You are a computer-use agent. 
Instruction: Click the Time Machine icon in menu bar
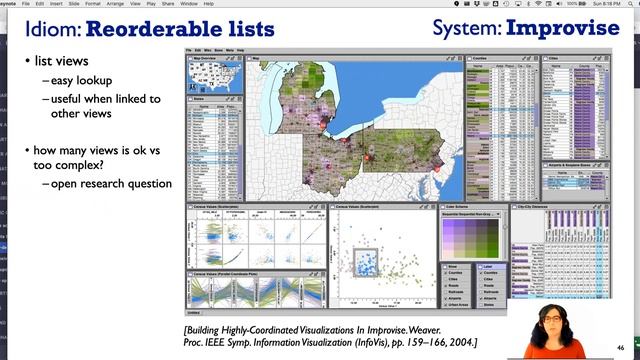506,3
